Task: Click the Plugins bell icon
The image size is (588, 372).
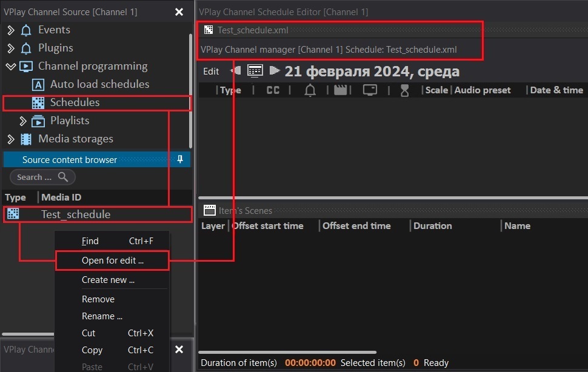Action: click(x=26, y=48)
